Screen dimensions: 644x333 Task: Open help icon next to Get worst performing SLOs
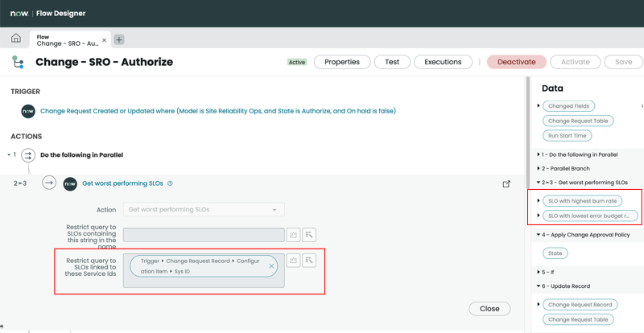170,183
